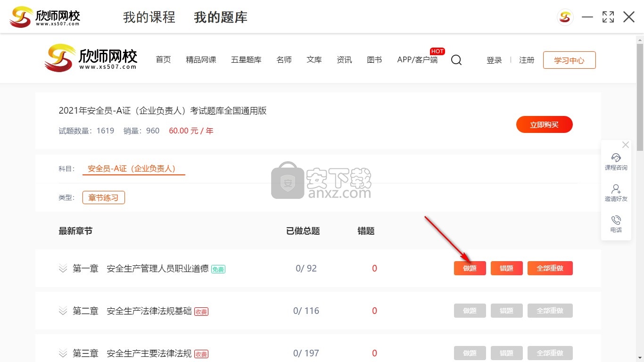644x362 pixels.
Task: Select 章节练习 type tag
Action: 104,197
